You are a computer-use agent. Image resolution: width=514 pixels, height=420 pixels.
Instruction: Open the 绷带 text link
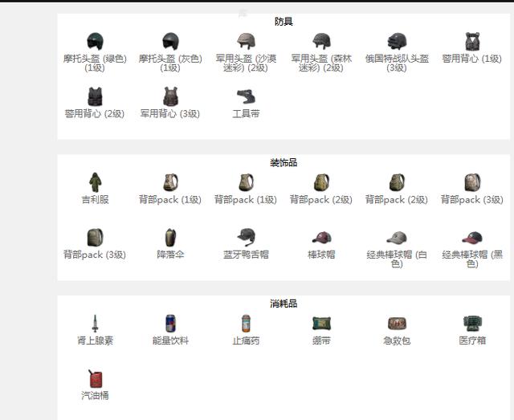tap(321, 340)
